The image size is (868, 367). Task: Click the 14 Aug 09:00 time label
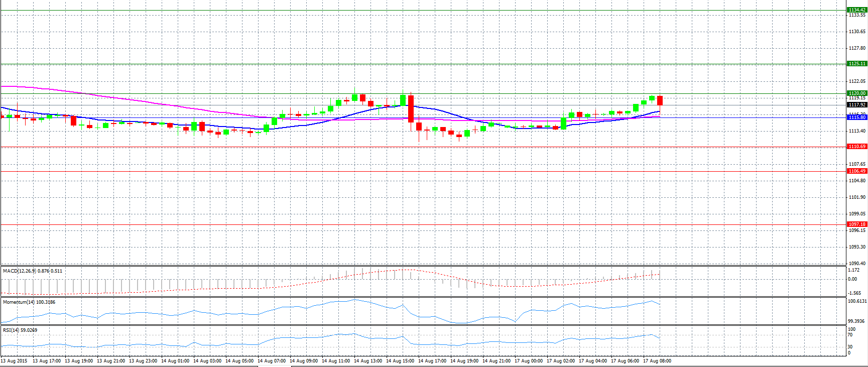[x=304, y=361]
